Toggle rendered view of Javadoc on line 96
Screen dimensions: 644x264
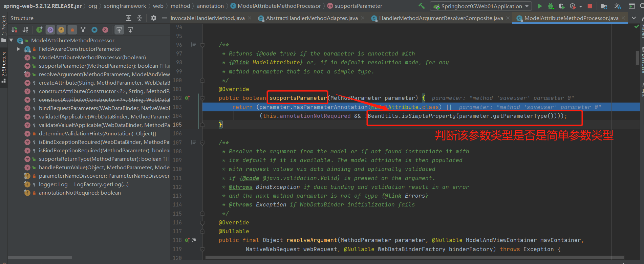[x=194, y=45]
